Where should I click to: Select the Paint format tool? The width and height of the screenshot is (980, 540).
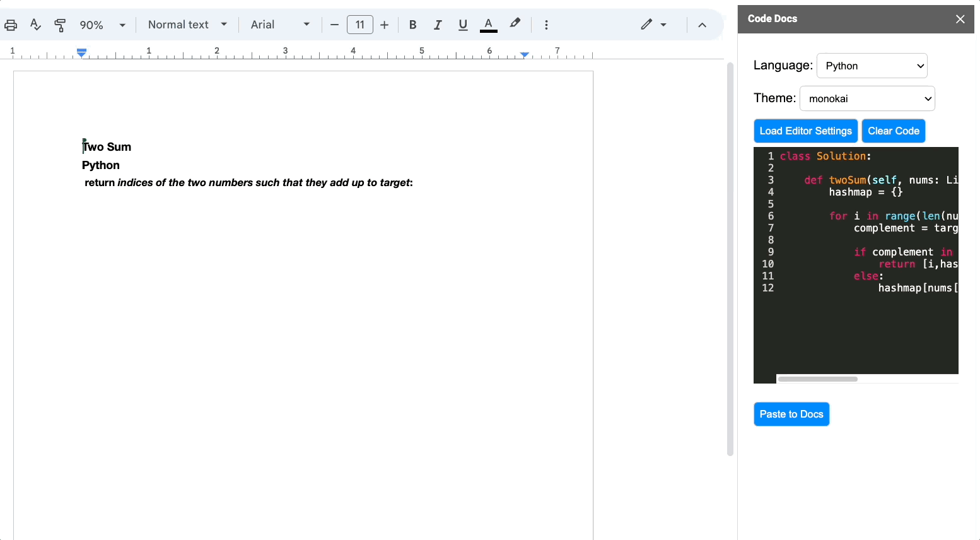[x=60, y=25]
